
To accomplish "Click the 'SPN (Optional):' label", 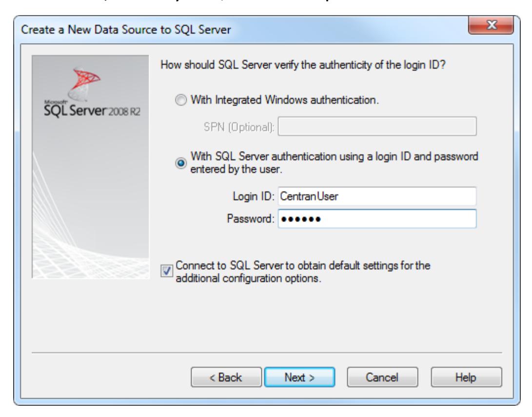I will (x=239, y=127).
